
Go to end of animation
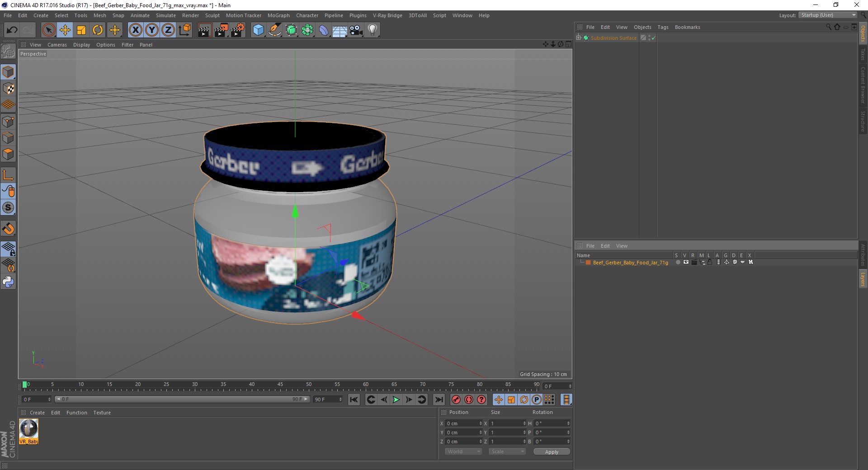pos(439,399)
